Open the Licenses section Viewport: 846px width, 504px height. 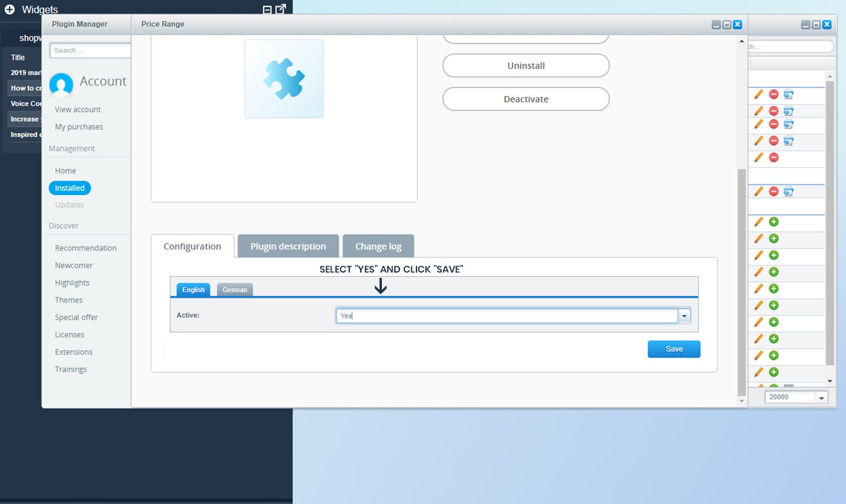69,335
